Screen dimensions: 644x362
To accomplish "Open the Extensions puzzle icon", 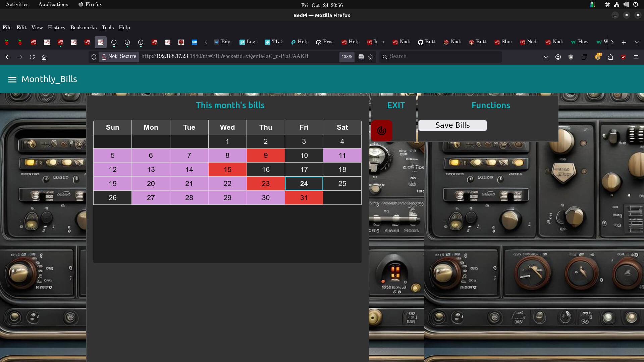I will click(610, 57).
